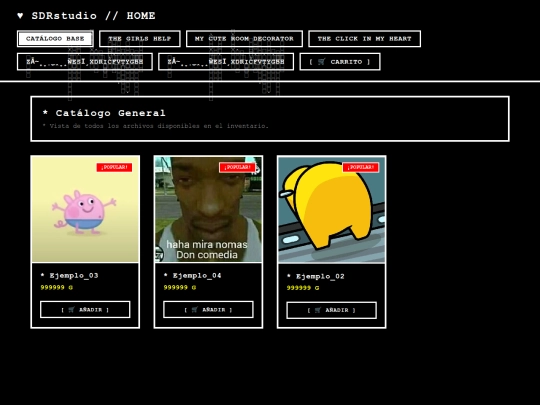The image size is (540, 405).
Task: Click cart icon in Ejemplo_04 AÑADIR button
Action: click(195, 310)
